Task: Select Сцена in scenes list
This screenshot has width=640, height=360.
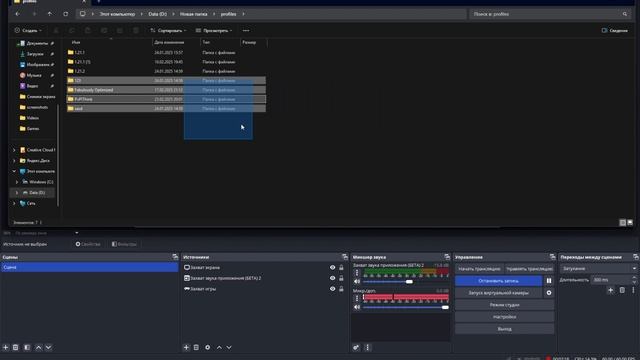Action: (89, 267)
